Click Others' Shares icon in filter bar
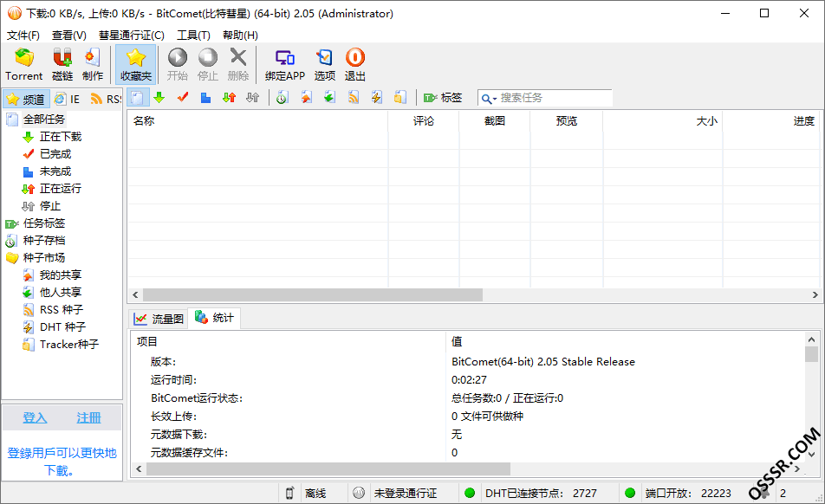The width and height of the screenshot is (825, 504). (330, 98)
